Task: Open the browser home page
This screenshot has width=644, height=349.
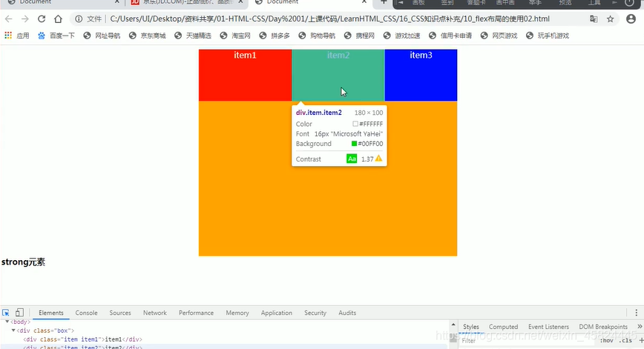Action: point(58,19)
